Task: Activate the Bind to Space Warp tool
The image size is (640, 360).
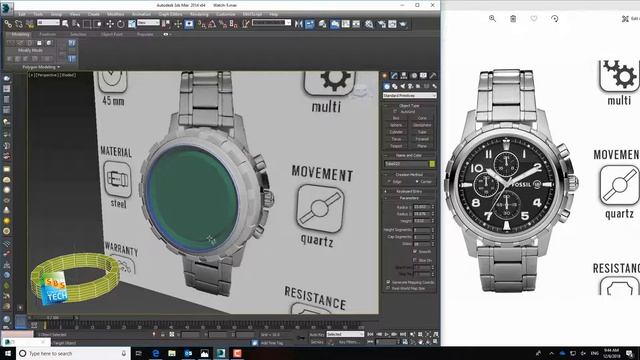Action: tap(29, 24)
